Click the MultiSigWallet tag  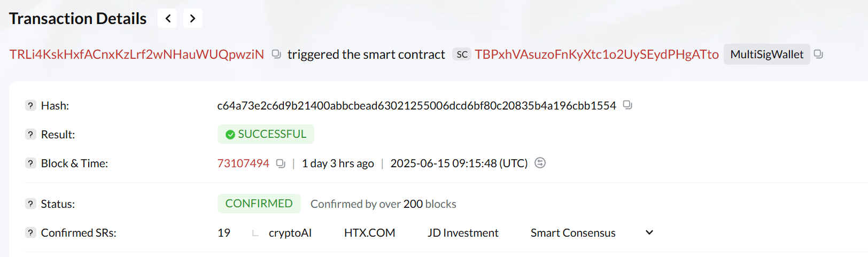[766, 54]
